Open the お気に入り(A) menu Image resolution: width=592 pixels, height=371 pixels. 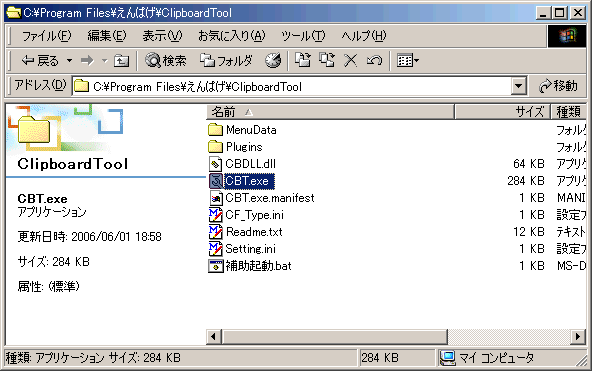231,36
